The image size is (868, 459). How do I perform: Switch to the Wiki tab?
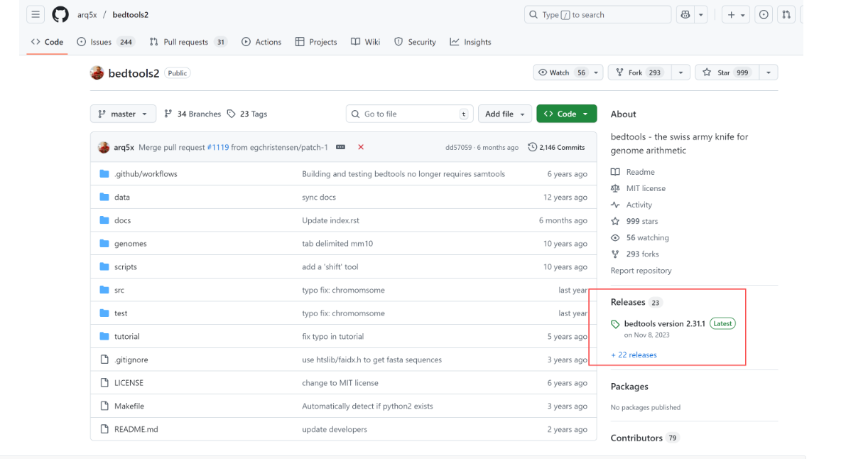pos(366,42)
